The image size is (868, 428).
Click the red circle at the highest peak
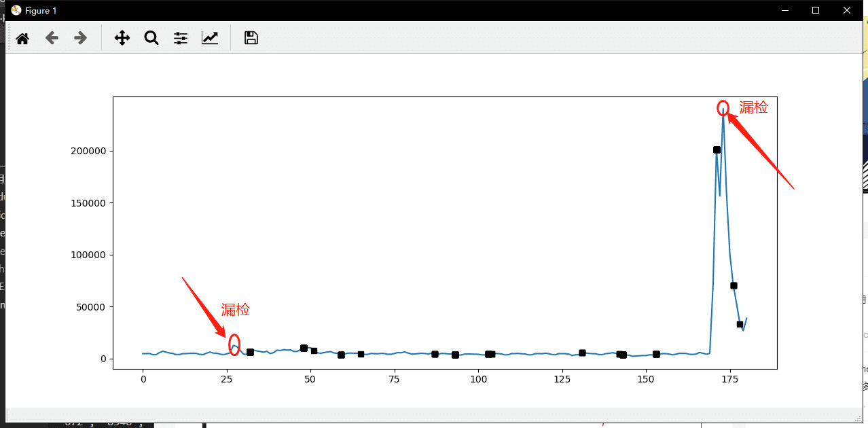pos(723,107)
